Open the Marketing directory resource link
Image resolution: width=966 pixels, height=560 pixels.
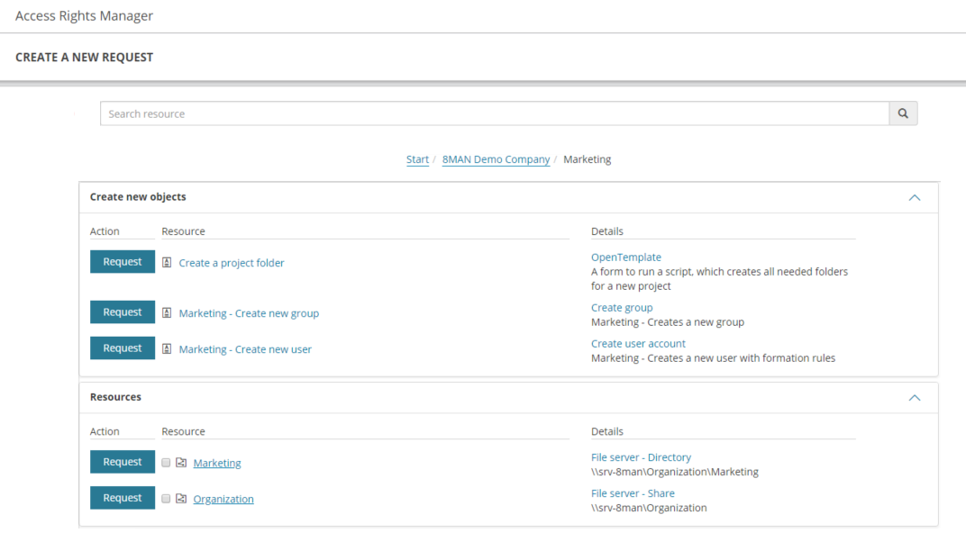pyautogui.click(x=217, y=463)
